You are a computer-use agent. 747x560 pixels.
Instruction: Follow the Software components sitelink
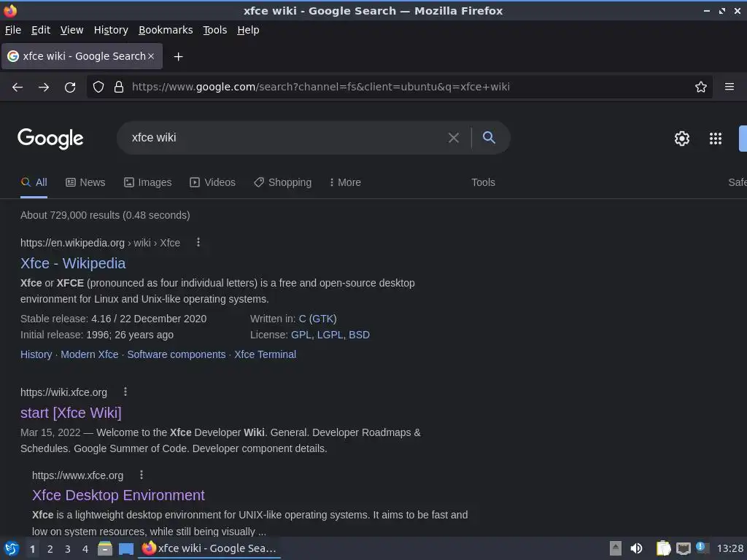[x=177, y=354]
